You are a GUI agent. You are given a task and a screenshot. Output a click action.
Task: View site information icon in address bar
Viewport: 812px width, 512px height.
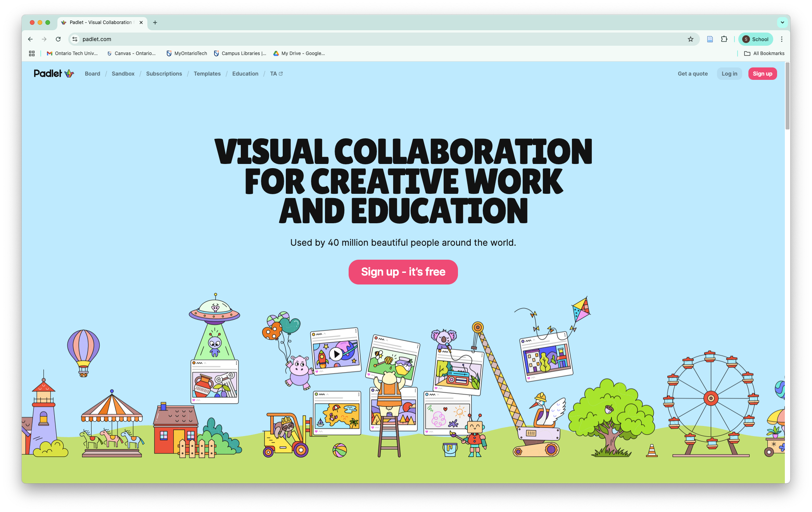coord(75,39)
